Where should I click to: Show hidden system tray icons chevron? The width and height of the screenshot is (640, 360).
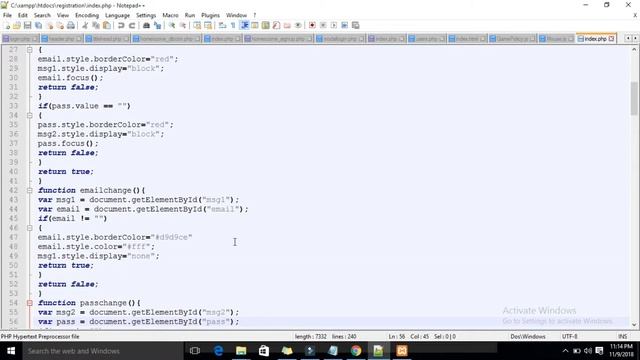[565, 351]
